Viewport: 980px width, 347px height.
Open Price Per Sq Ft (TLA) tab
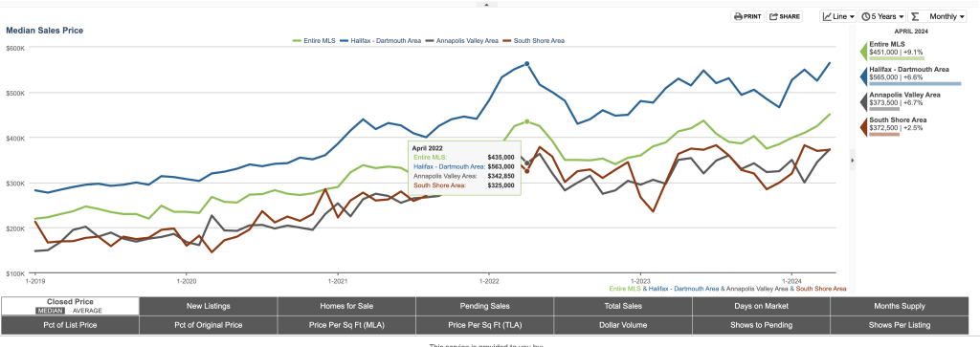484,325
